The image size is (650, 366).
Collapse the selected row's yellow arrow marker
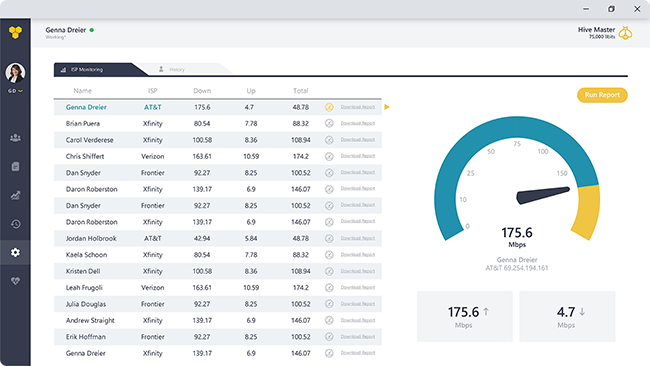click(x=387, y=107)
